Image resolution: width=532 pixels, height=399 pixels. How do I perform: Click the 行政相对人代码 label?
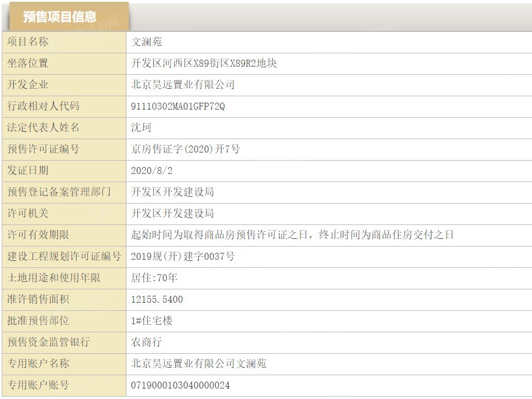[x=44, y=106]
